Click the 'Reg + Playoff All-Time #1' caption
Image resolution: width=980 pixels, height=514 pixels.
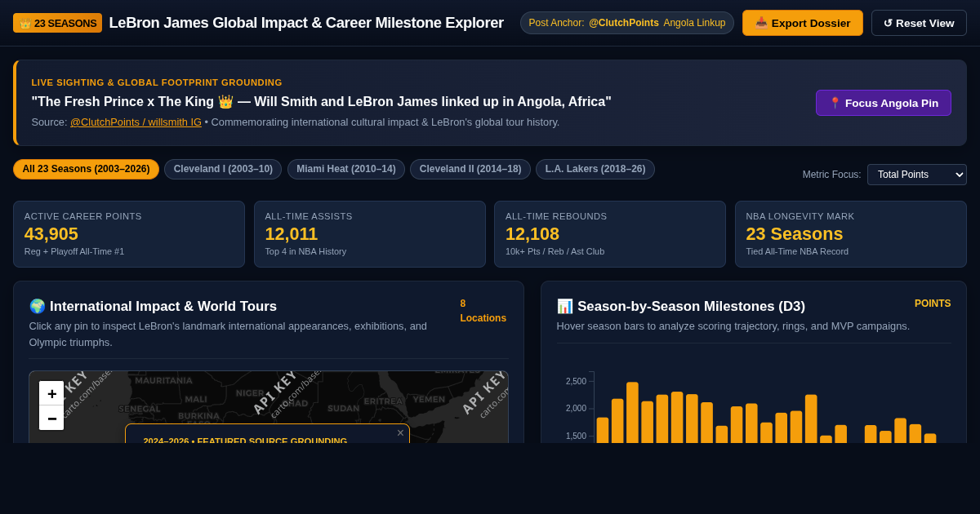pyautogui.click(x=74, y=251)
